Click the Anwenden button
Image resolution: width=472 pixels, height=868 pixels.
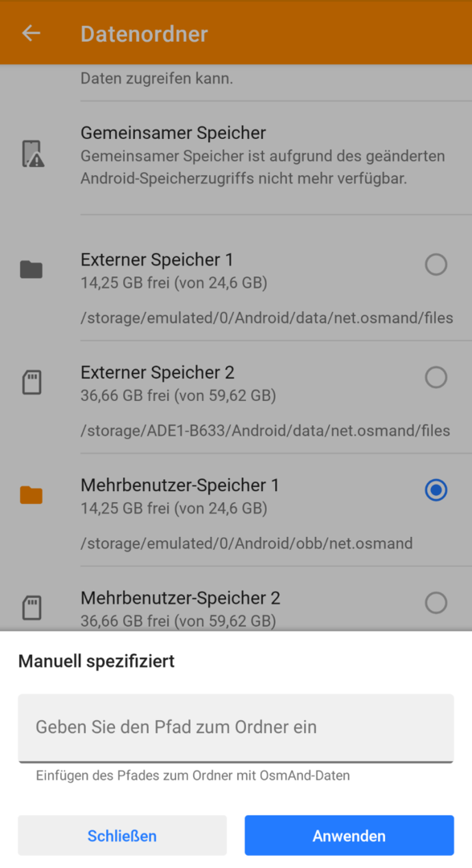(349, 835)
